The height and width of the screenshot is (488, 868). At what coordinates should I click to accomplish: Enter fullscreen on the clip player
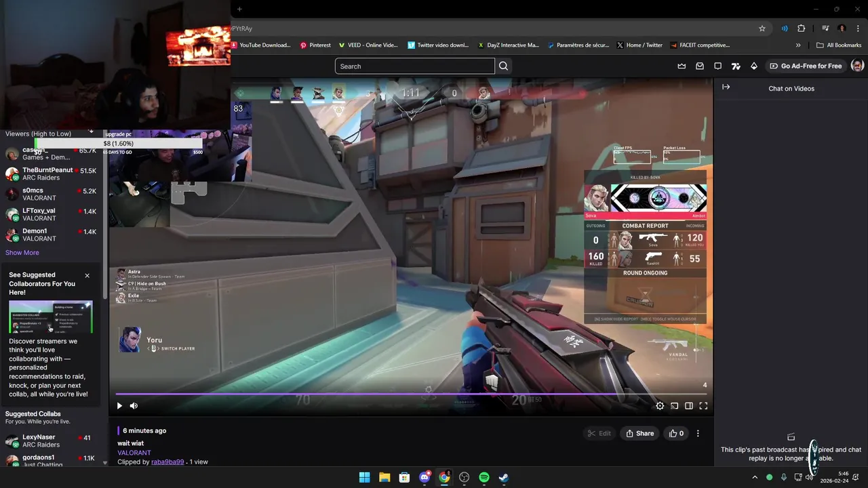tap(703, 406)
